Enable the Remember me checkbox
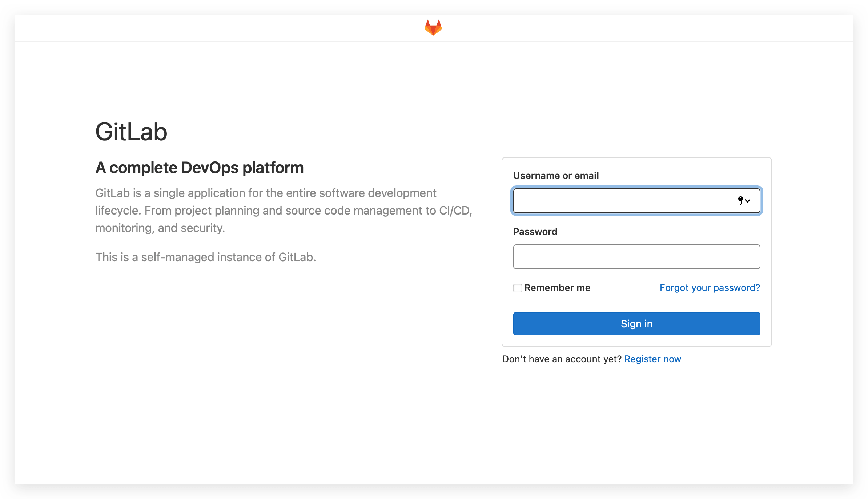868x499 pixels. point(518,288)
